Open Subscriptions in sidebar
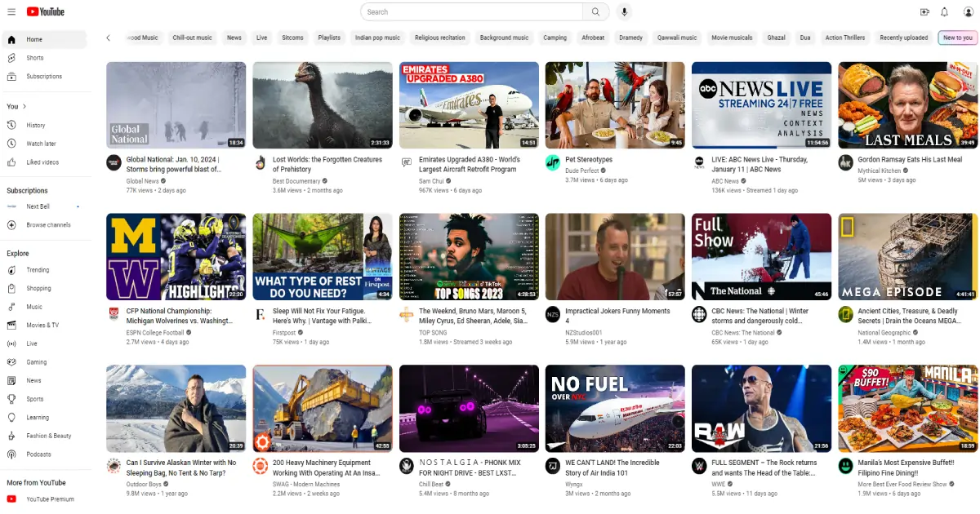980x514 pixels. click(43, 77)
